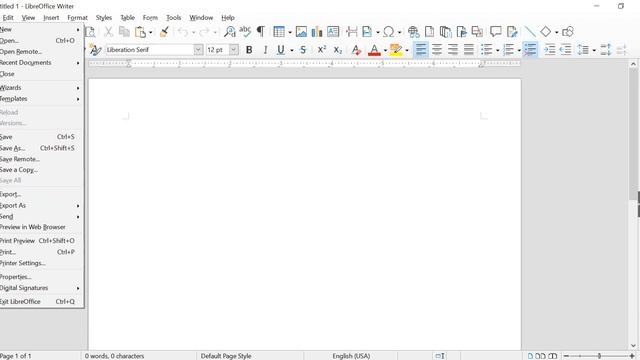The height and width of the screenshot is (360, 640).
Task: Click word count in status bar
Action: click(x=114, y=356)
